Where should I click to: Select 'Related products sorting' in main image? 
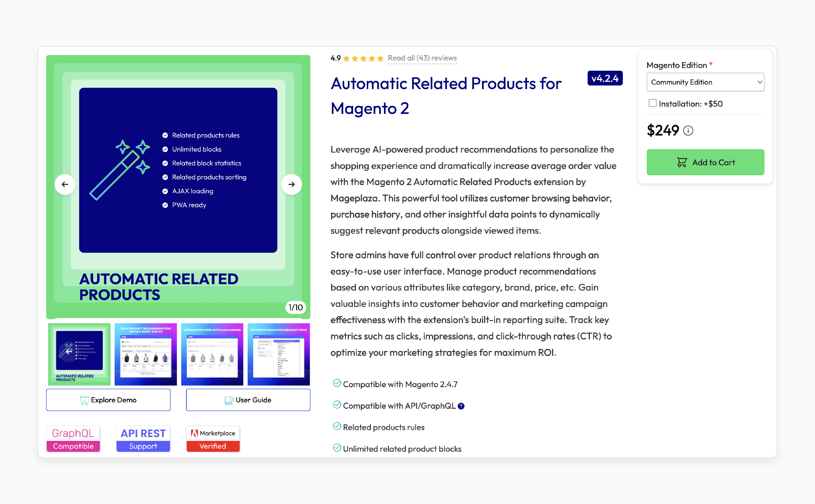click(209, 177)
